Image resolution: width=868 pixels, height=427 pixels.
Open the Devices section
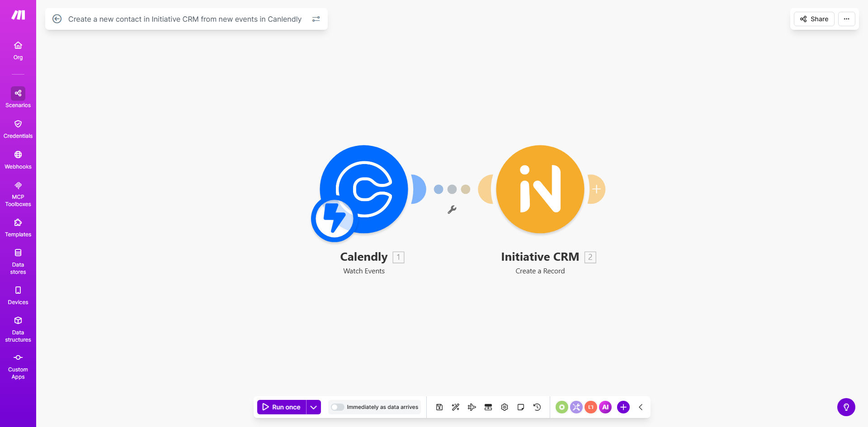[x=18, y=296]
